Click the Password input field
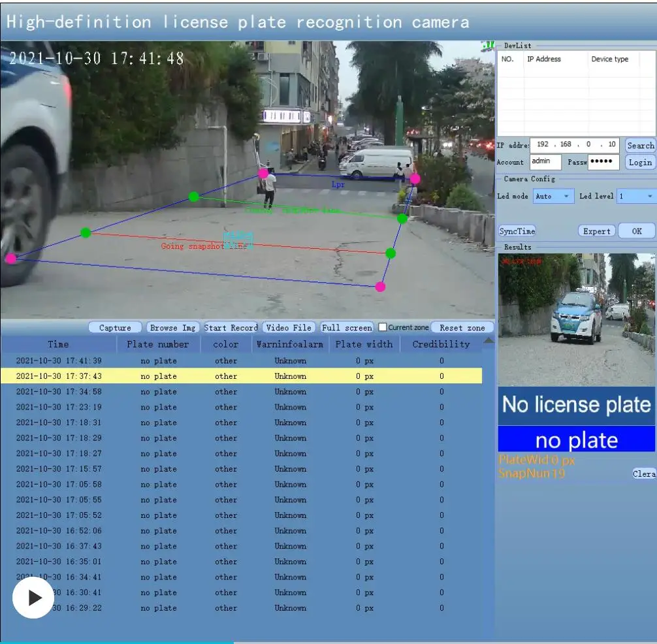Screen dimensions: 657x644 tap(603, 162)
